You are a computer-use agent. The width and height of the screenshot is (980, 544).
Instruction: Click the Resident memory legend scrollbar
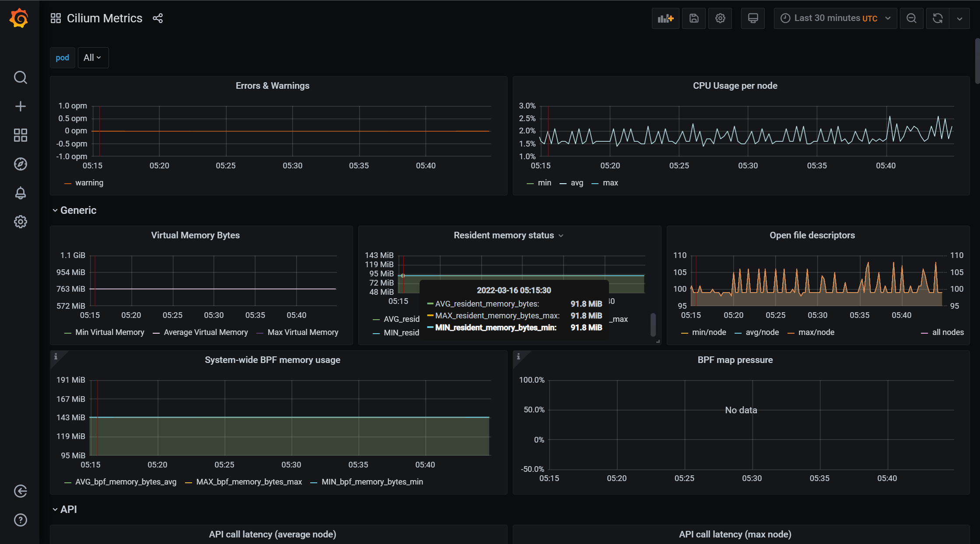pos(653,324)
